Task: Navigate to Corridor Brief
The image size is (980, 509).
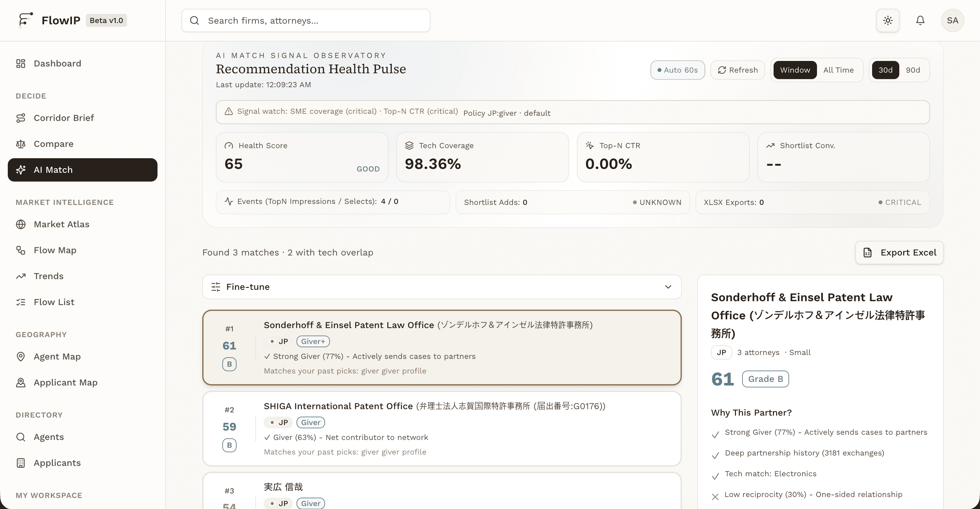Action: coord(64,118)
